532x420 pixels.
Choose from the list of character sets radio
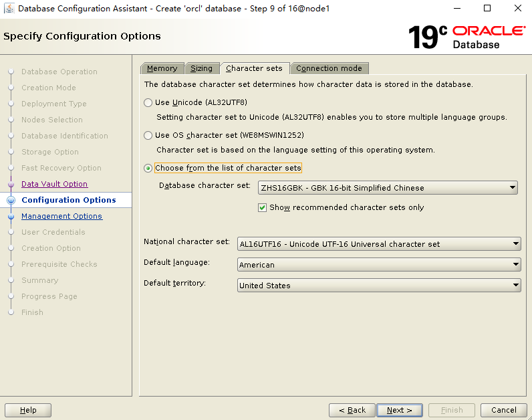point(148,168)
